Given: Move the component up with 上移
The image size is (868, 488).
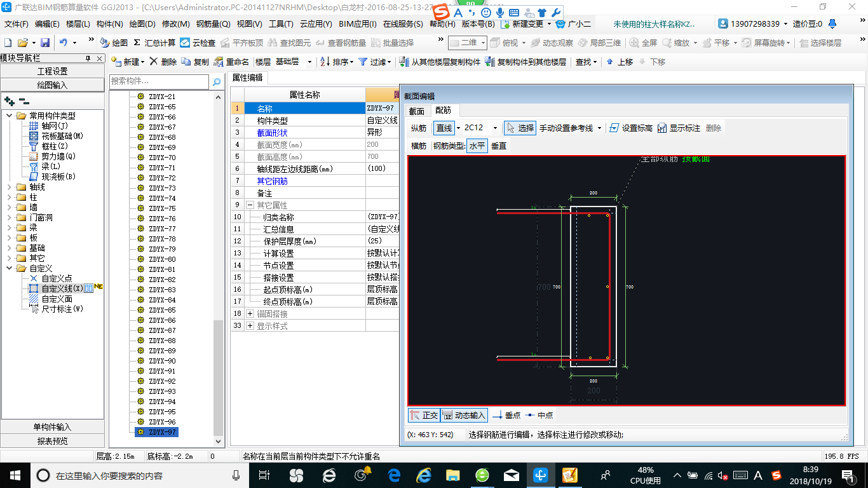Looking at the screenshot, I should pyautogui.click(x=620, y=62).
